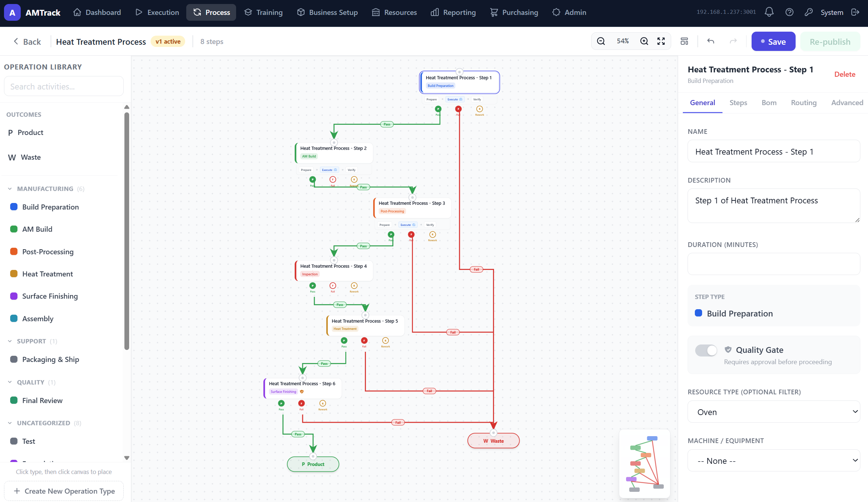Click the Search activities field
The height and width of the screenshot is (502, 868).
(x=64, y=86)
